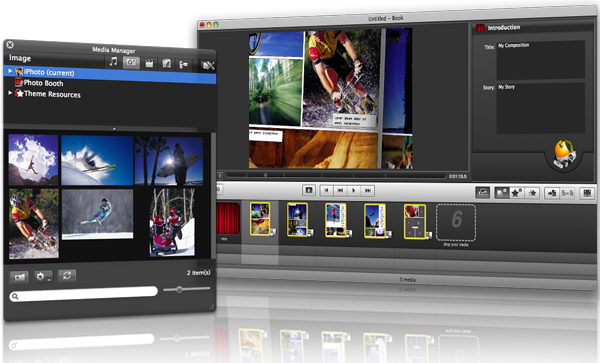This screenshot has width=600, height=363.
Task: Click the grid view icon at toolbar end
Action: [x=587, y=193]
